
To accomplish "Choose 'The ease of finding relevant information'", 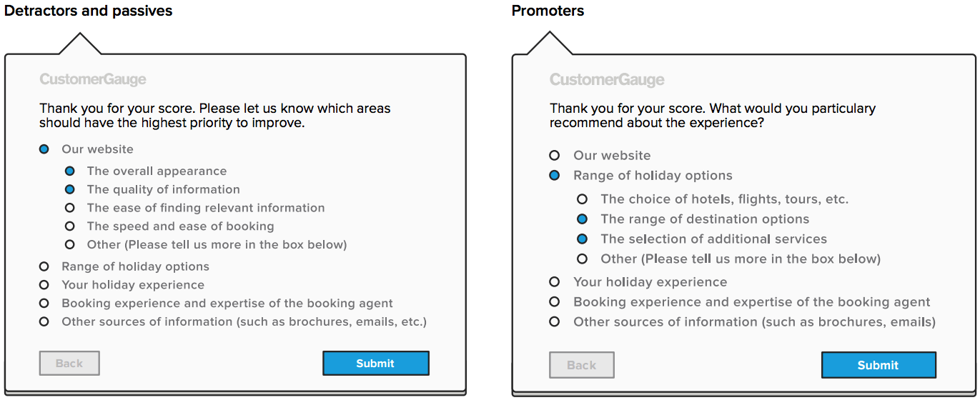I will click(69, 208).
